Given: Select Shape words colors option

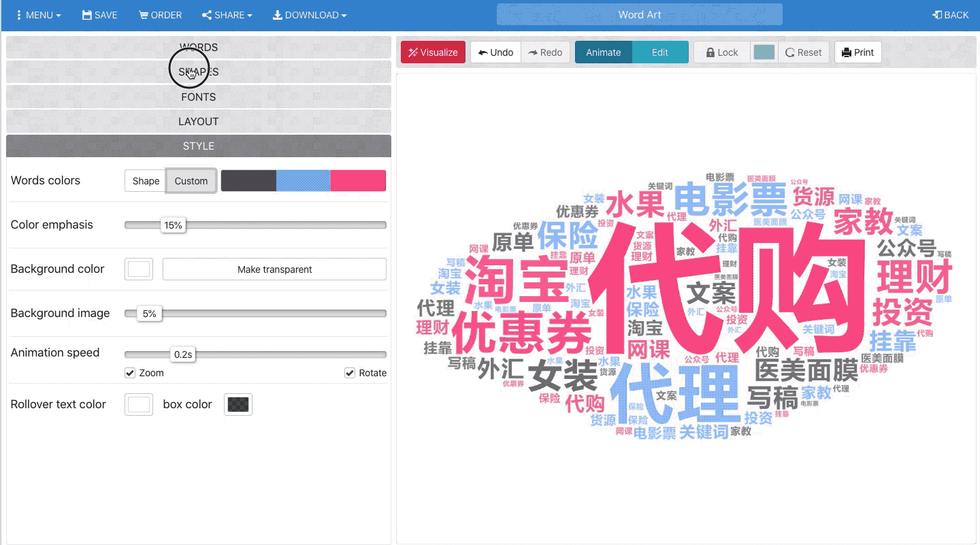Looking at the screenshot, I should (x=146, y=181).
